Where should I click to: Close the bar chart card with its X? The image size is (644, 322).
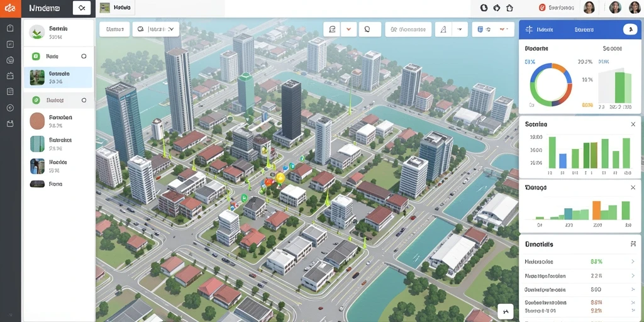click(633, 124)
